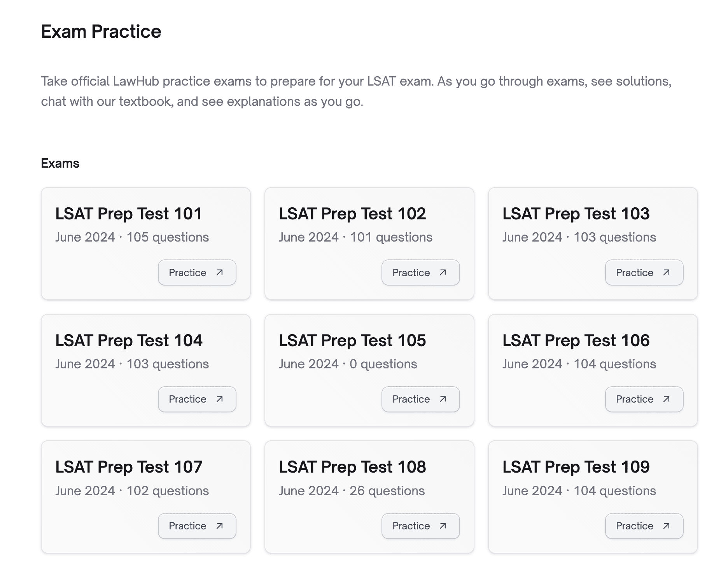Click the arrow icon on Prep Test 106 Practice button
Image resolution: width=728 pixels, height=564 pixels.
[666, 399]
